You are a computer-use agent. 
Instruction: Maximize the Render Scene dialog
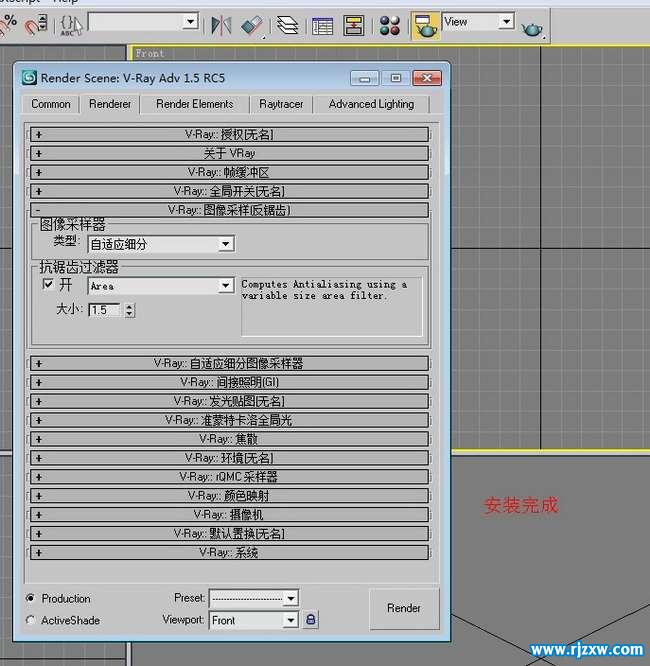(396, 78)
